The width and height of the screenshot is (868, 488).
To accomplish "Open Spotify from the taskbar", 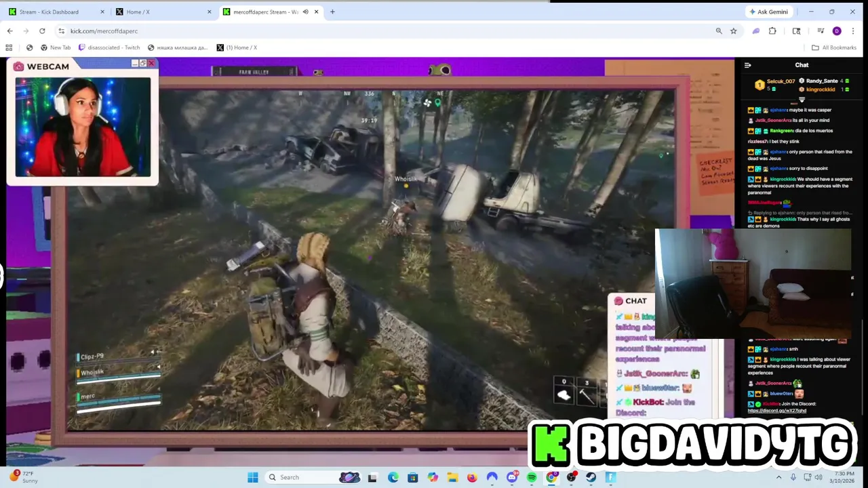I will pos(532,477).
